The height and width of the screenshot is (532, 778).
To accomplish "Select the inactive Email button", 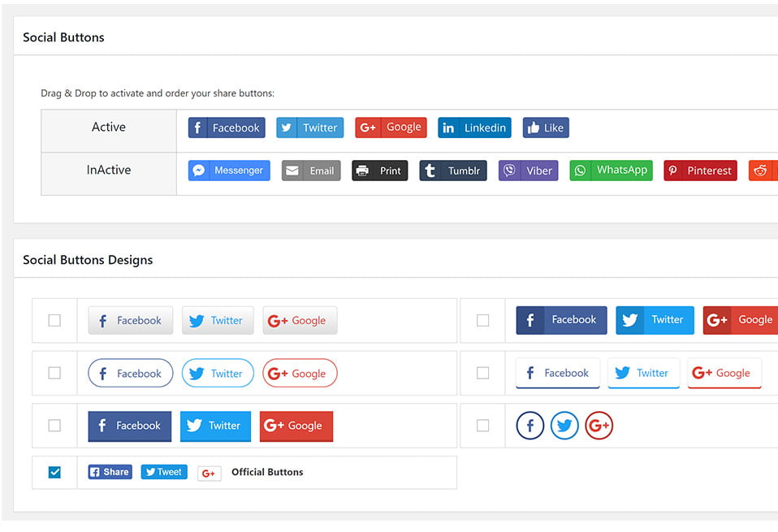I will click(311, 171).
